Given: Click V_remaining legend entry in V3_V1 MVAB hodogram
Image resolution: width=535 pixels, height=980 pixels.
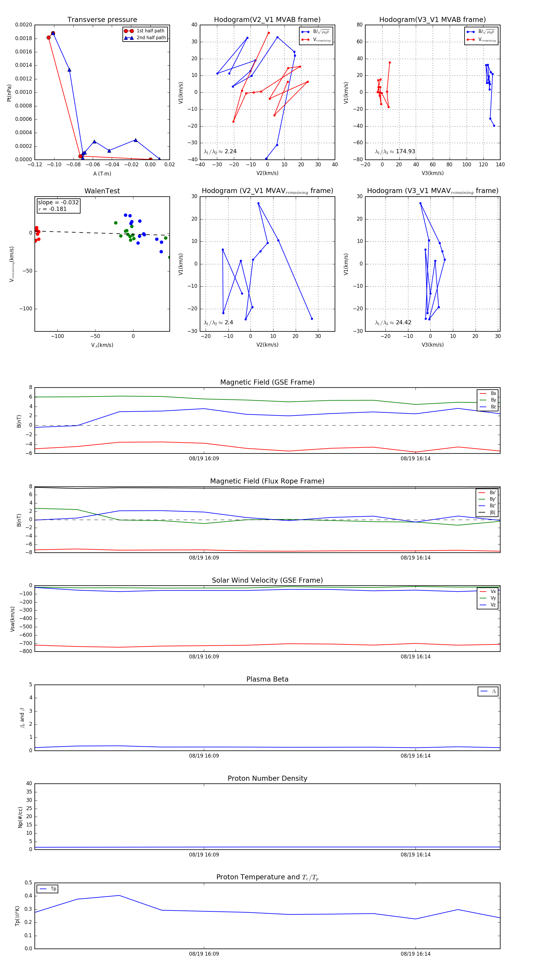Looking at the screenshot, I should 481,39.
